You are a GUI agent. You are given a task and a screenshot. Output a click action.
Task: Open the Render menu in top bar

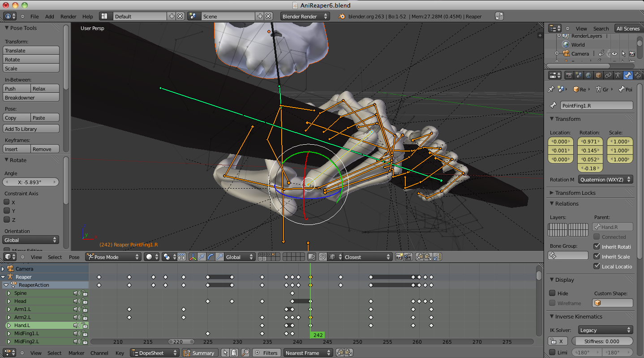click(68, 17)
